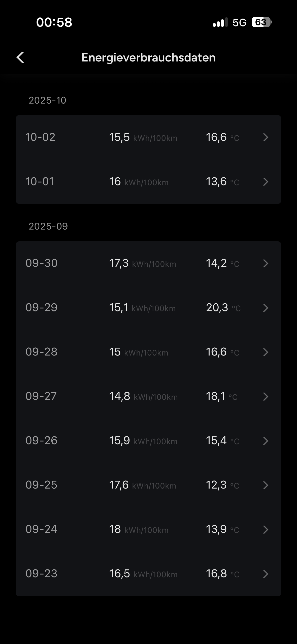Tap the 2025-09 month header
This screenshot has height=644, width=297.
(x=48, y=226)
